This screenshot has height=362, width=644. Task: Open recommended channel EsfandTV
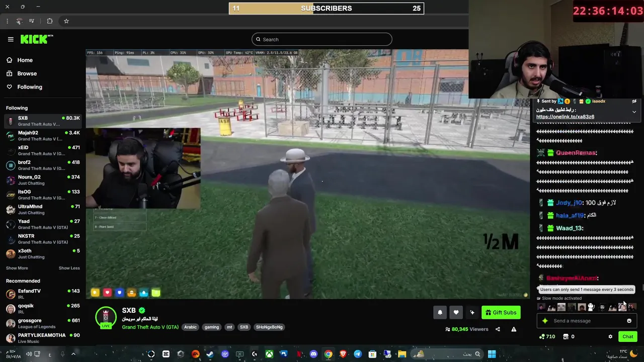(43, 294)
